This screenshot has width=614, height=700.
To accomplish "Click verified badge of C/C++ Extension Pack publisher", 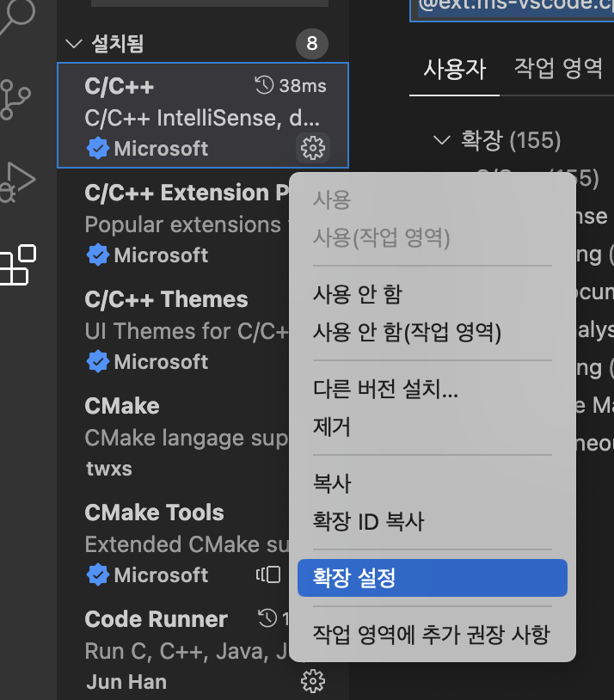I will [98, 255].
